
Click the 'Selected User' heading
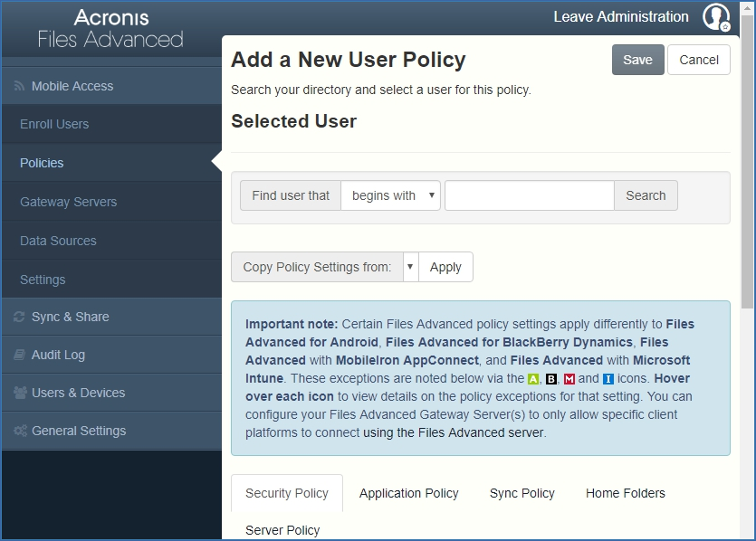pos(293,121)
